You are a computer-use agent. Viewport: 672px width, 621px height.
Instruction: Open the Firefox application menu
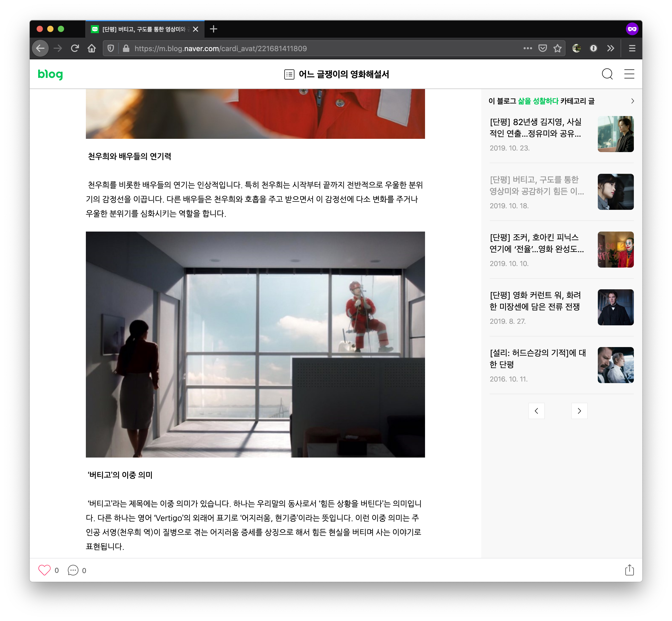click(632, 48)
